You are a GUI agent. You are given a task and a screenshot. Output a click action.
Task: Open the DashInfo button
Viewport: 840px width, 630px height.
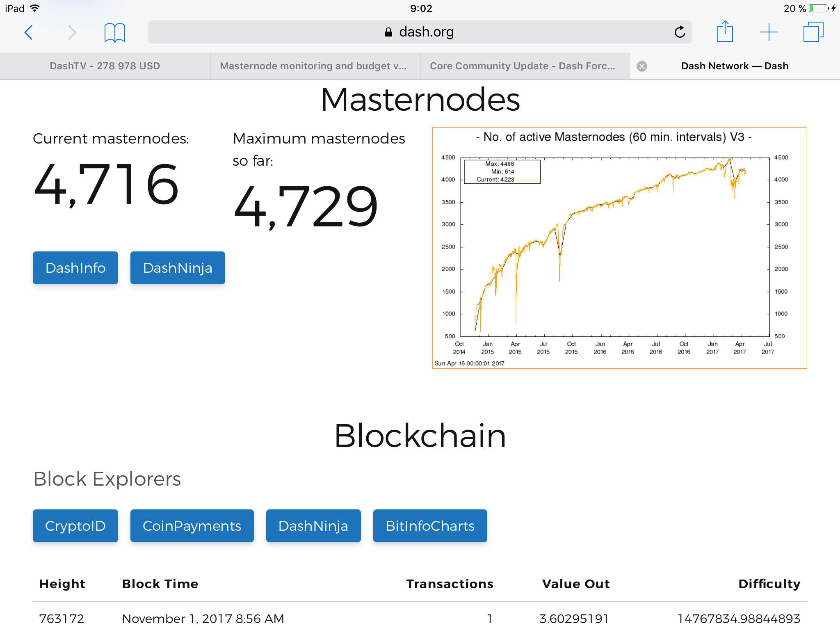[75, 268]
